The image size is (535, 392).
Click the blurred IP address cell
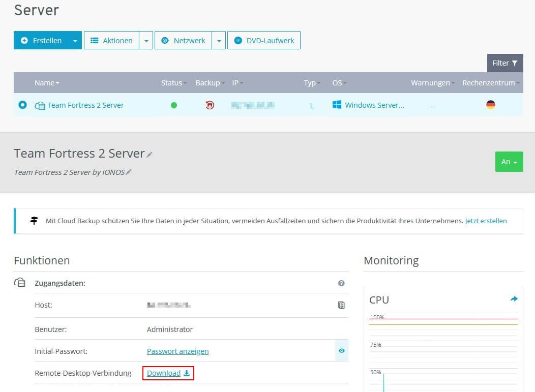[253, 105]
